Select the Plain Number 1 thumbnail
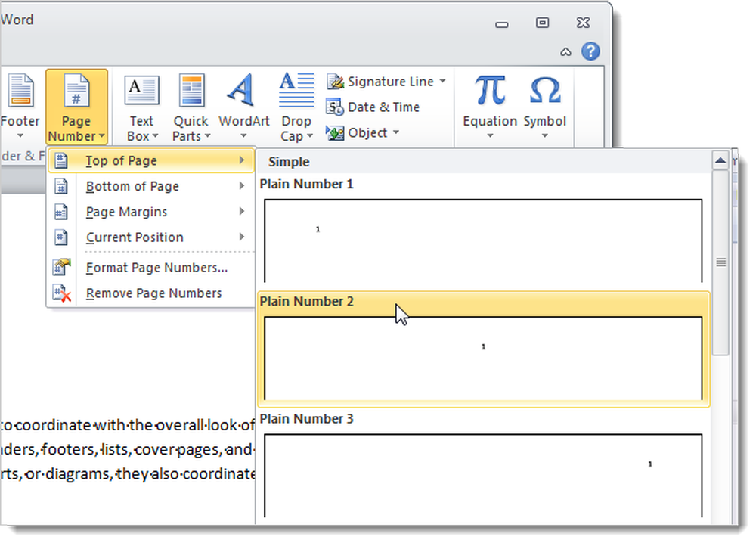756x543 pixels. (483, 240)
